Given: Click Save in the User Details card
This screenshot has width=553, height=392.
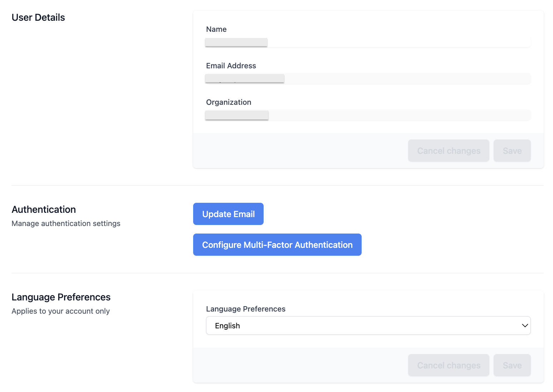Looking at the screenshot, I should click(512, 151).
